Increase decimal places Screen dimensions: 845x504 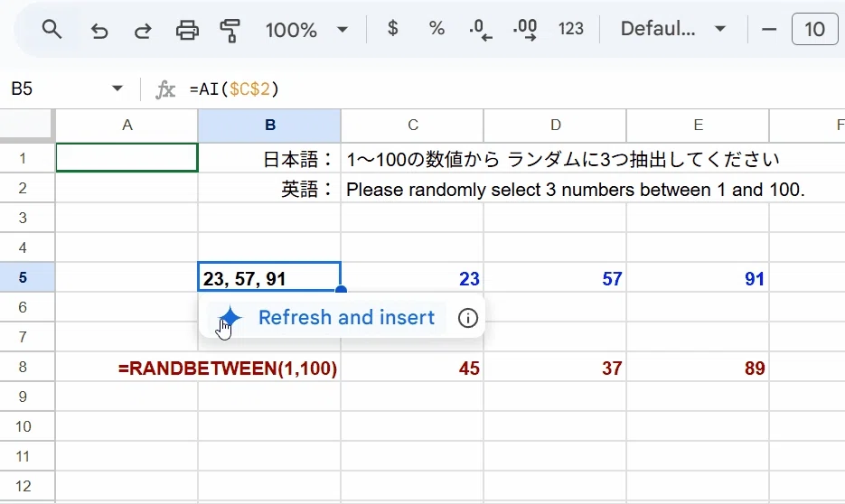(525, 30)
